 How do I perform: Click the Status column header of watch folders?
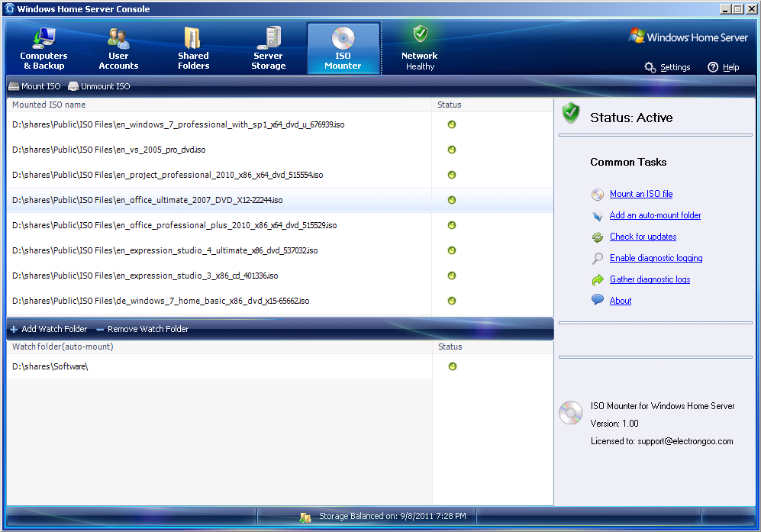coord(492,347)
